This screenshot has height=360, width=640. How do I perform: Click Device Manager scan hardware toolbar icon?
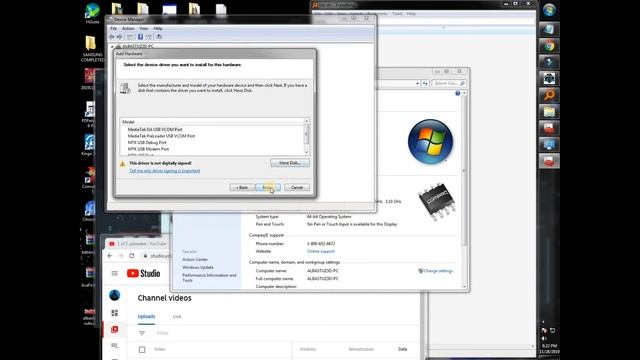[159, 37]
